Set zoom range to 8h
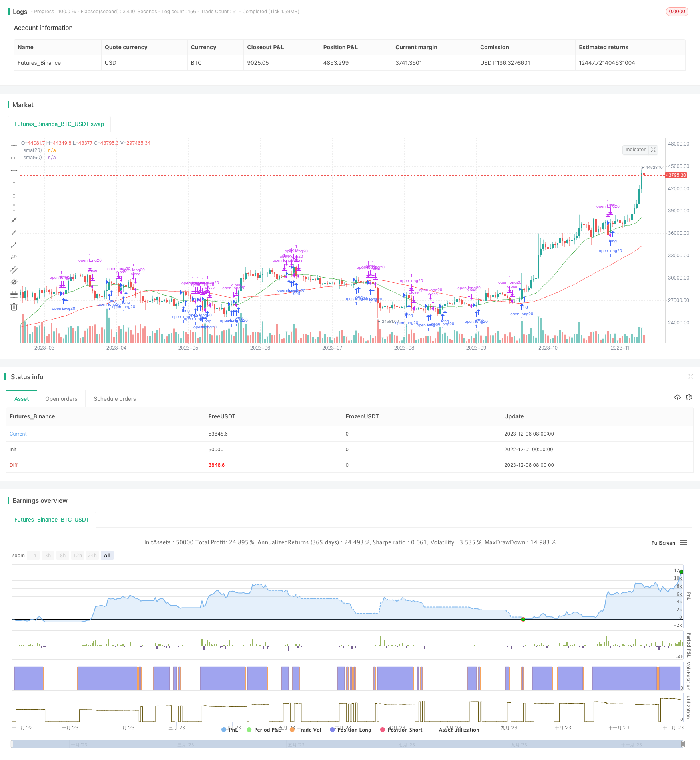 63,555
